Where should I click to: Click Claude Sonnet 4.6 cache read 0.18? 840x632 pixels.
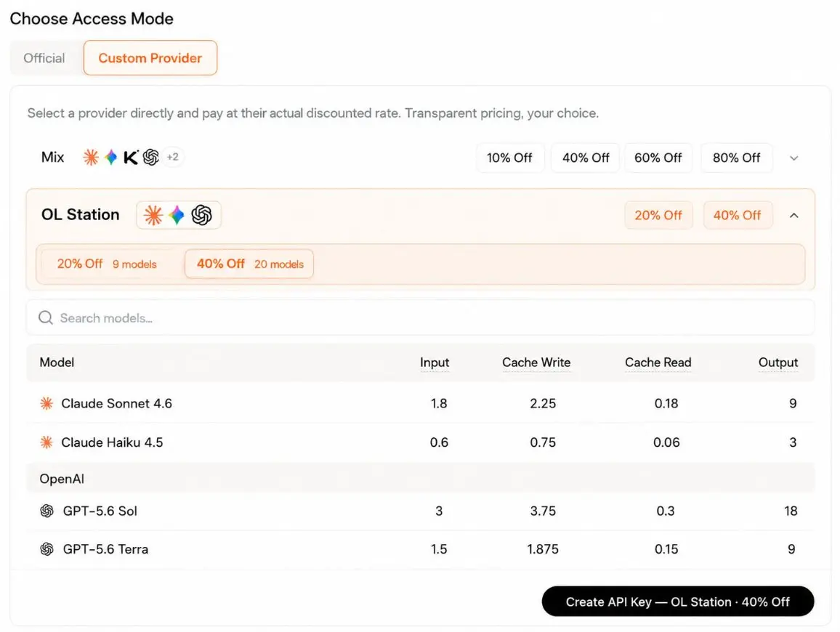click(x=666, y=403)
